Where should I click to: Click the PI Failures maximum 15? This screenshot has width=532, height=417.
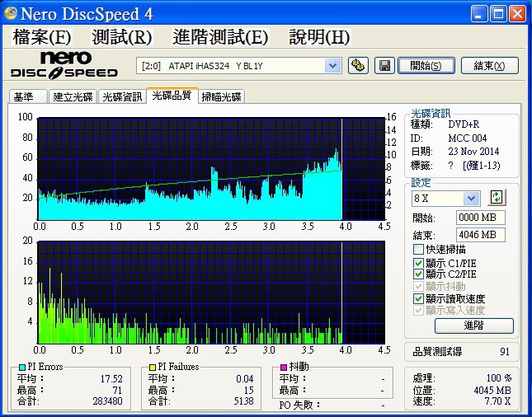click(x=249, y=391)
